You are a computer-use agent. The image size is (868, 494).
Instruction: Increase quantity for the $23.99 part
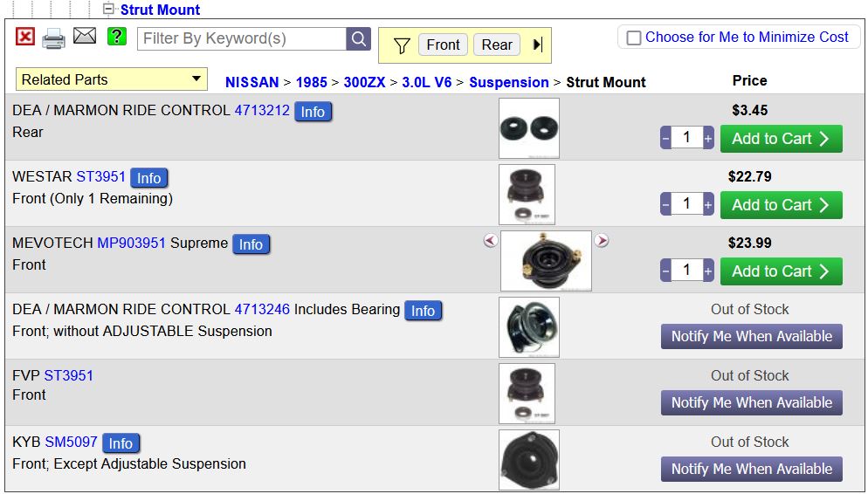coord(708,271)
